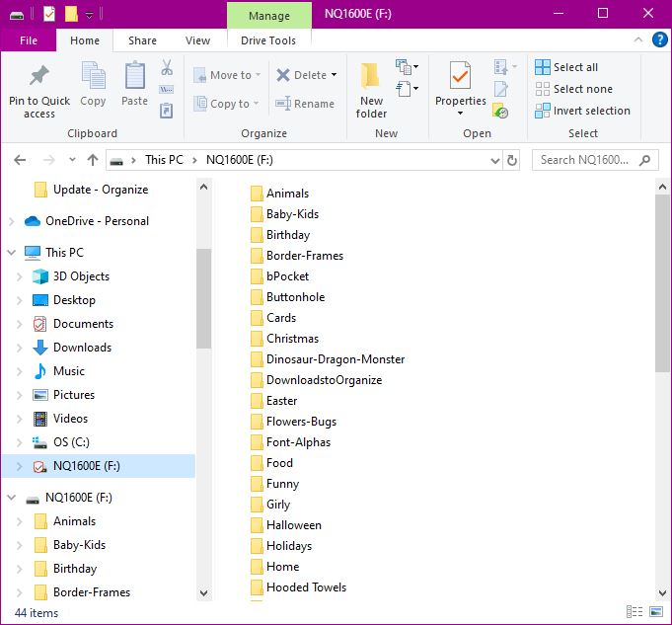Open the New item icon menu

tap(407, 67)
